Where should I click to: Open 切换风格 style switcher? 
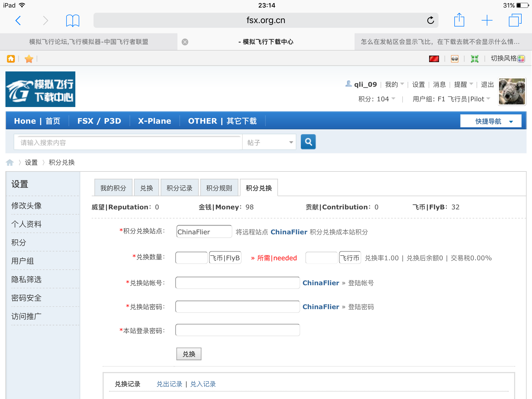tap(508, 58)
